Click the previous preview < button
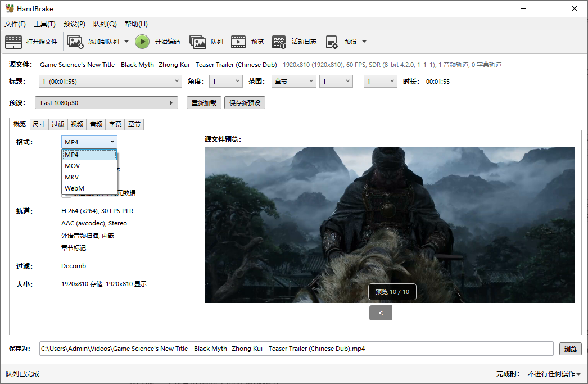 tap(380, 313)
